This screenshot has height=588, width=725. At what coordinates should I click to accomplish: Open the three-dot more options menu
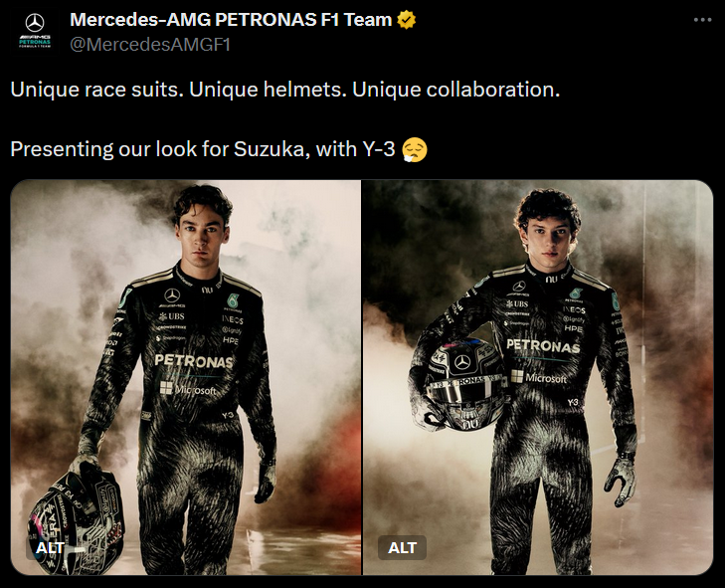coord(702,20)
